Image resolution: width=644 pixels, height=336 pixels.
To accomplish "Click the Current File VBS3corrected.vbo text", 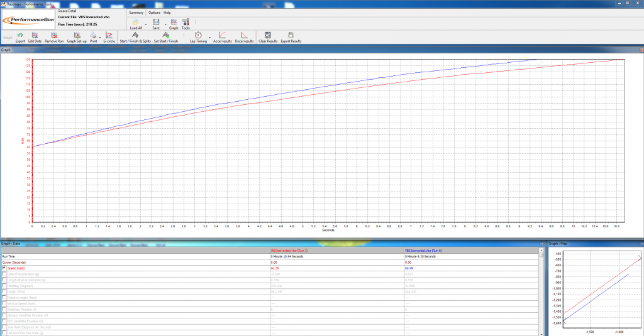I will [84, 17].
